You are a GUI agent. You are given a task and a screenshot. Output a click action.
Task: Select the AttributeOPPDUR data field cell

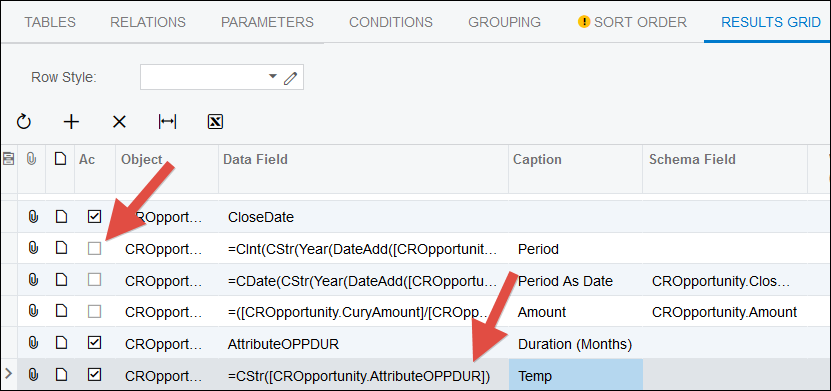[364, 344]
